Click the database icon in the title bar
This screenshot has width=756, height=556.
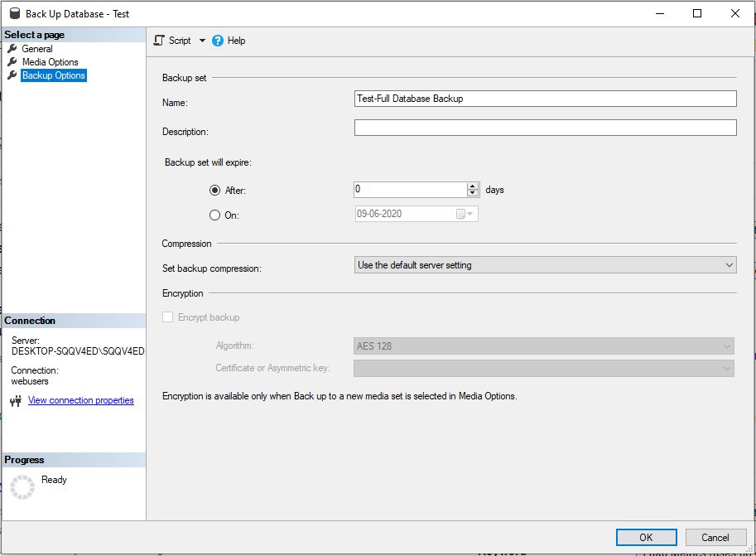coord(14,13)
